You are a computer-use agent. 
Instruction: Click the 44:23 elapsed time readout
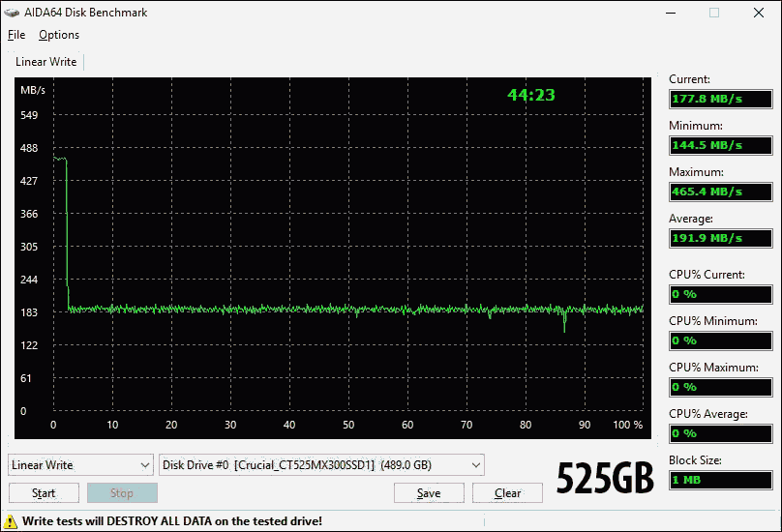pyautogui.click(x=531, y=95)
